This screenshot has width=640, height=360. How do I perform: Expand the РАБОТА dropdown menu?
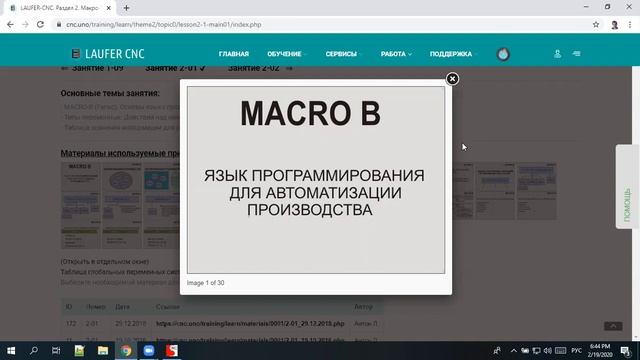(395, 54)
